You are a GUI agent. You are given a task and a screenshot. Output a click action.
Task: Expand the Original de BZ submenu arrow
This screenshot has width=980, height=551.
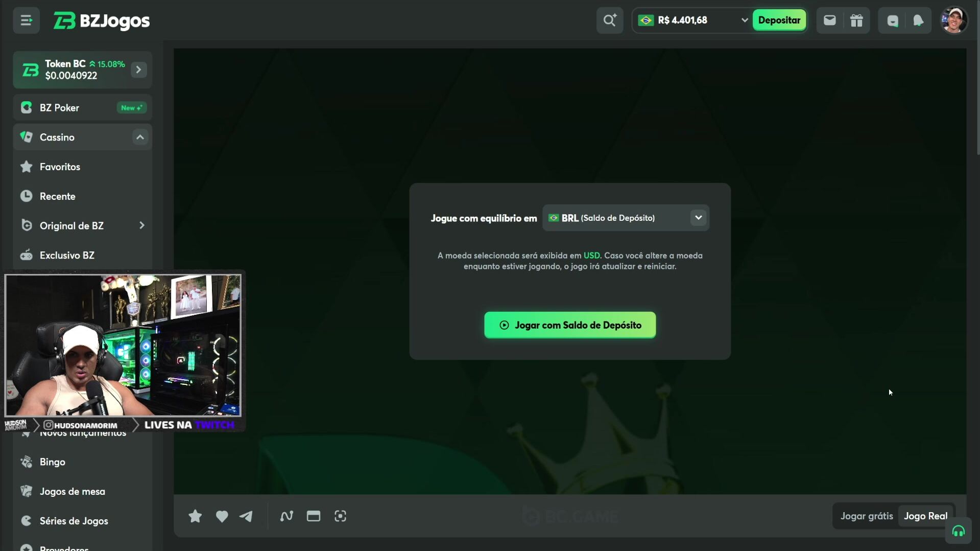click(x=142, y=225)
